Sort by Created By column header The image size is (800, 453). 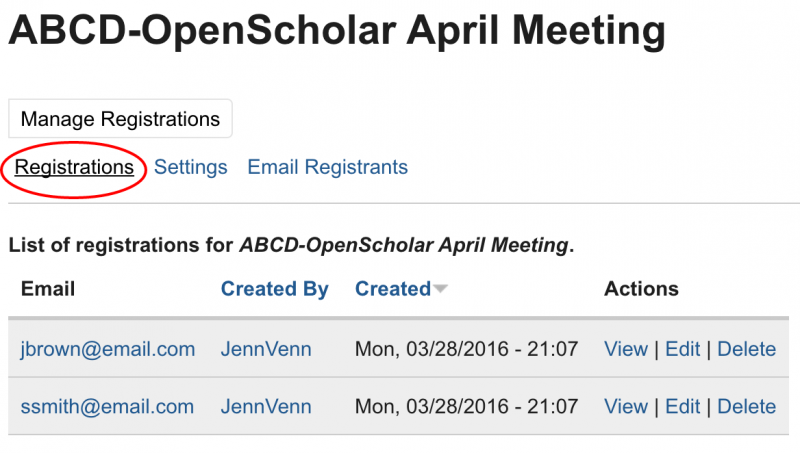[274, 289]
